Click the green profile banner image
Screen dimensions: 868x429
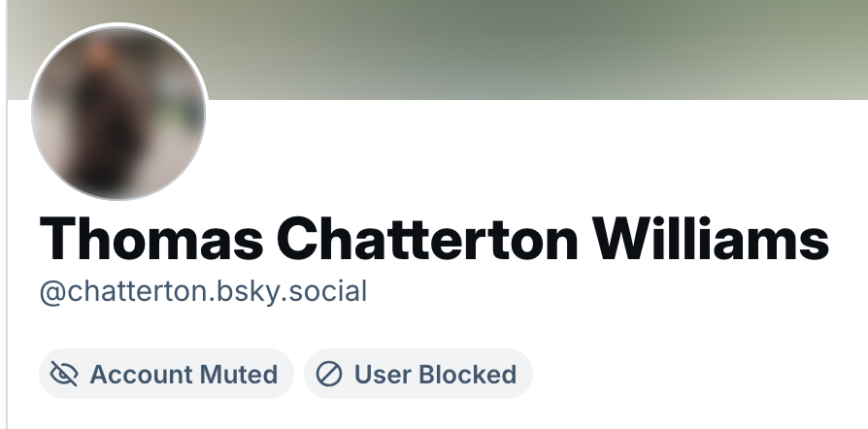[x=437, y=49]
